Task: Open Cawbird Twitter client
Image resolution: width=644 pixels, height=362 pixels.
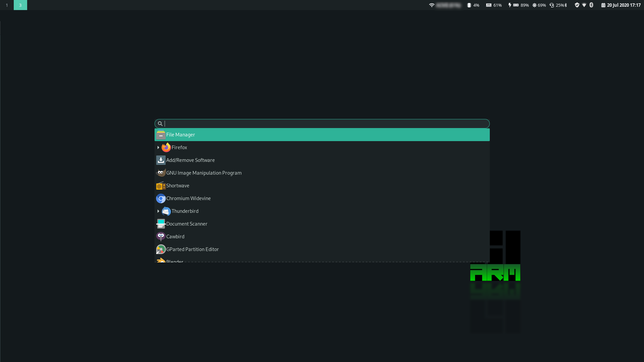Action: 175,237
